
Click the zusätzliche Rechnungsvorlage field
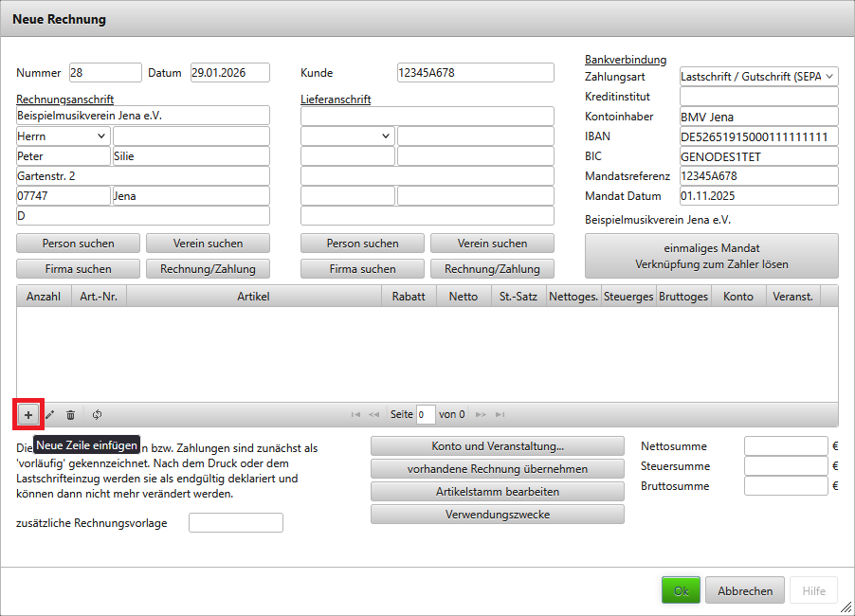click(x=235, y=523)
